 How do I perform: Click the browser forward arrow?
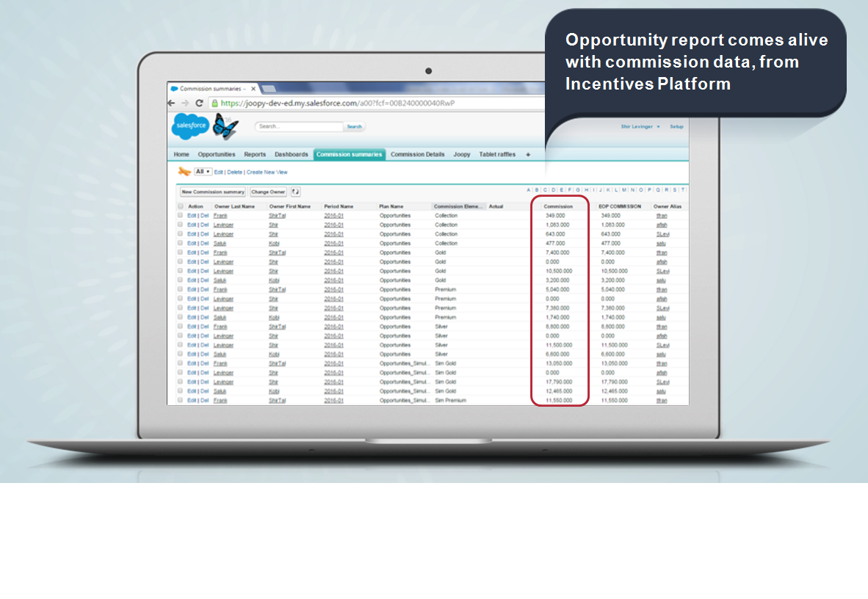coord(185,104)
